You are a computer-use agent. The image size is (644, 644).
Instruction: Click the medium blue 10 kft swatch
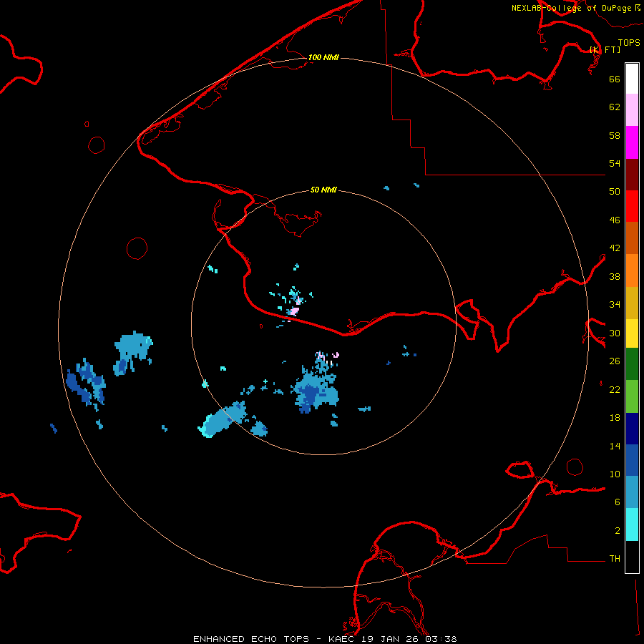(632, 460)
